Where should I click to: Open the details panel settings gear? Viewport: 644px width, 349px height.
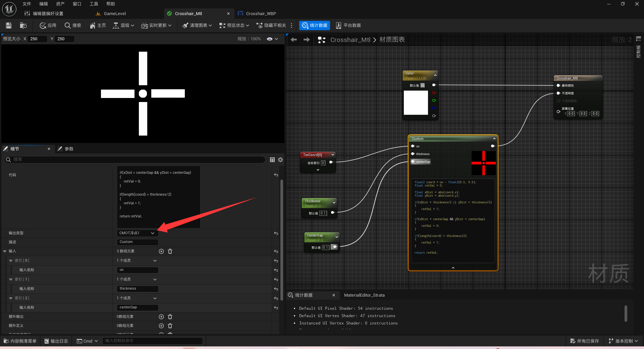[280, 160]
